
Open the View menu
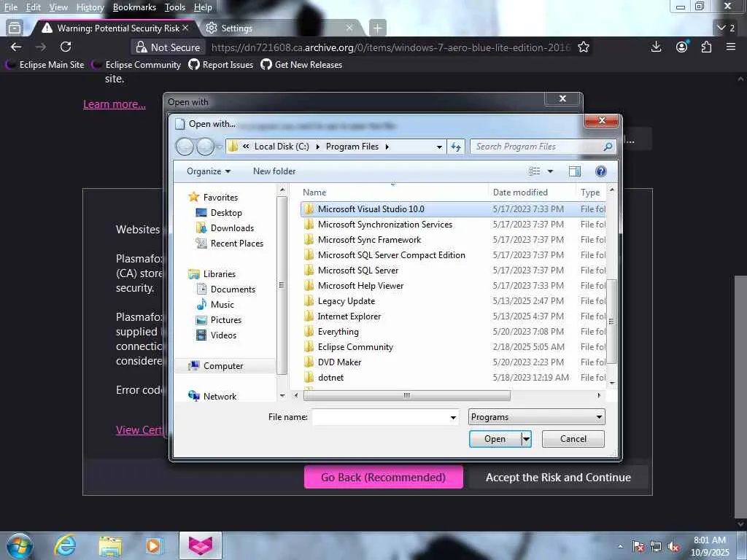tap(58, 7)
